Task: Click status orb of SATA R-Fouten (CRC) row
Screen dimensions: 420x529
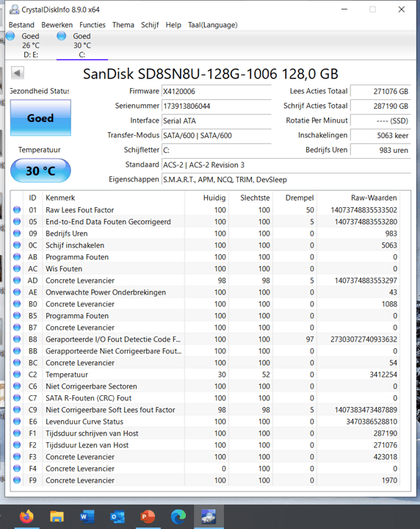Action: (x=17, y=398)
